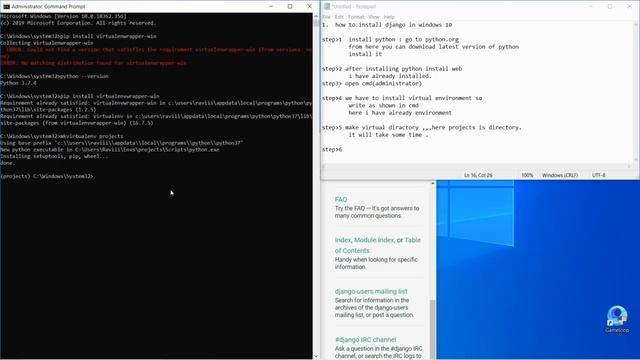
Task: Open the #django IRC channel link
Action: pos(365,340)
